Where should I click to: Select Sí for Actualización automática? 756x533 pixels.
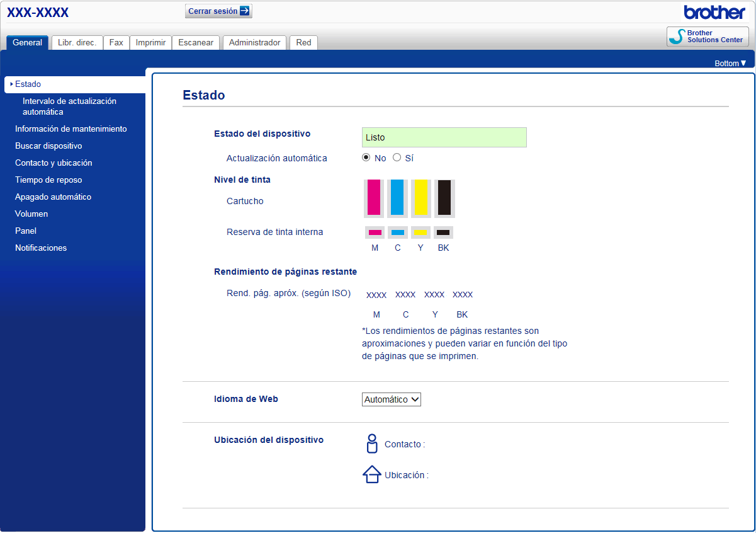pos(397,158)
